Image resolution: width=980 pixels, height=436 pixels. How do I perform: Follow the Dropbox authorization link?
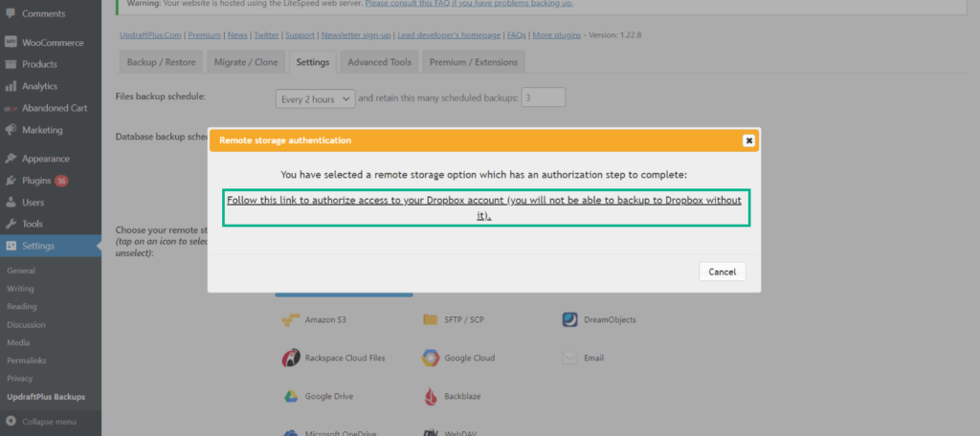484,208
